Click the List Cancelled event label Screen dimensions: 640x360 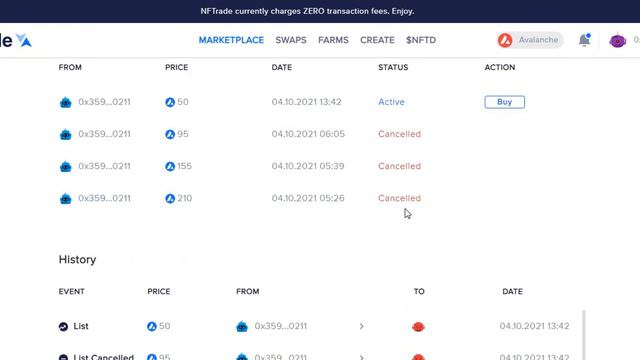[104, 357]
